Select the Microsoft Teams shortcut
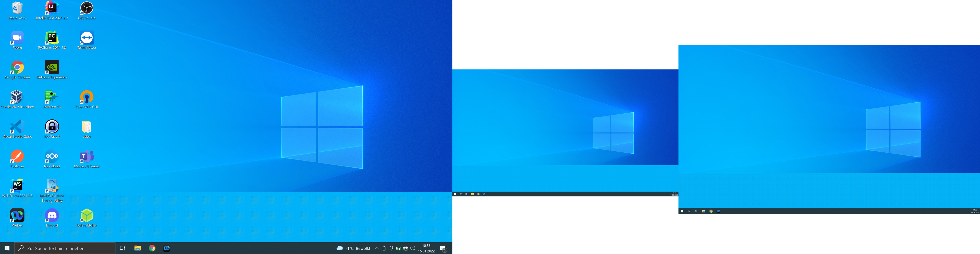 point(87,159)
